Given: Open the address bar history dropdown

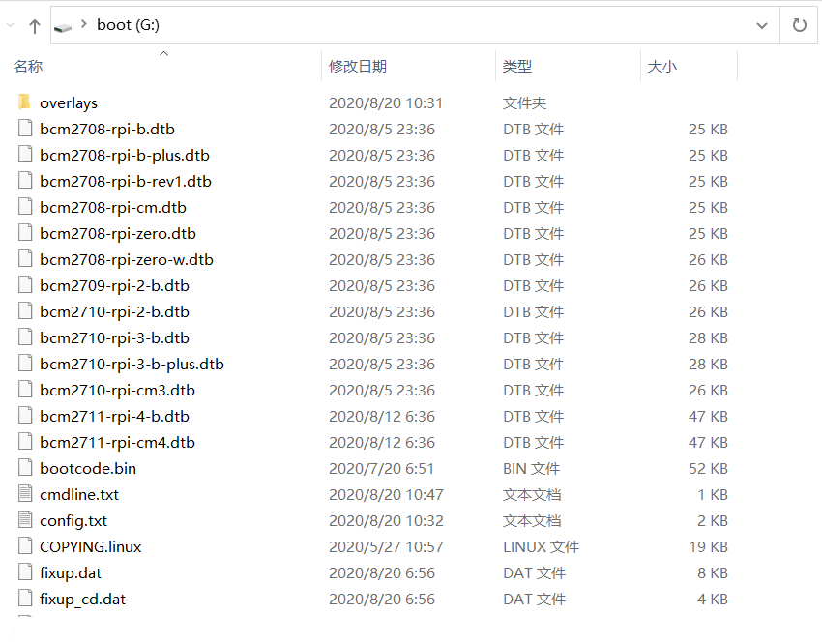Looking at the screenshot, I should click(762, 26).
